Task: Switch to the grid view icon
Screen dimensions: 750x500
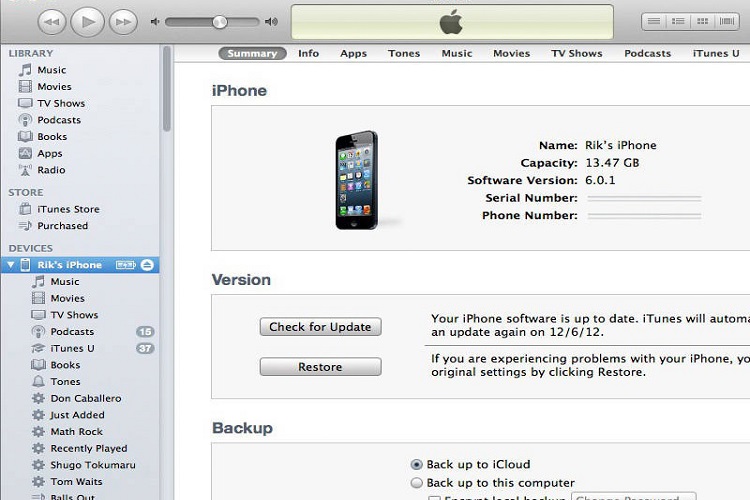Action: tap(702, 21)
